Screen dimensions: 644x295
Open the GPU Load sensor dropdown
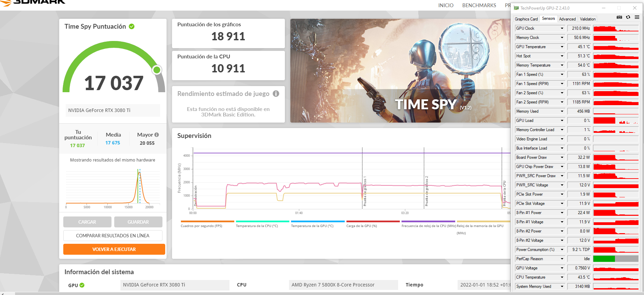pos(562,121)
